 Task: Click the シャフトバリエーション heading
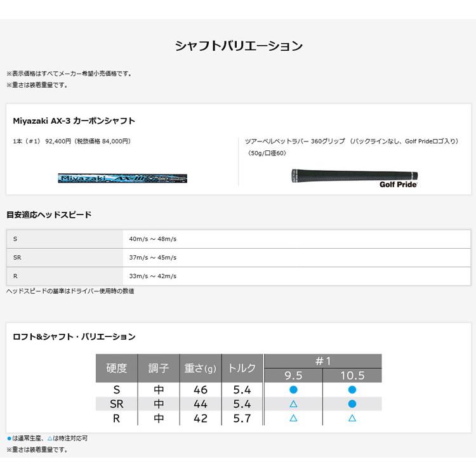tap(239, 46)
